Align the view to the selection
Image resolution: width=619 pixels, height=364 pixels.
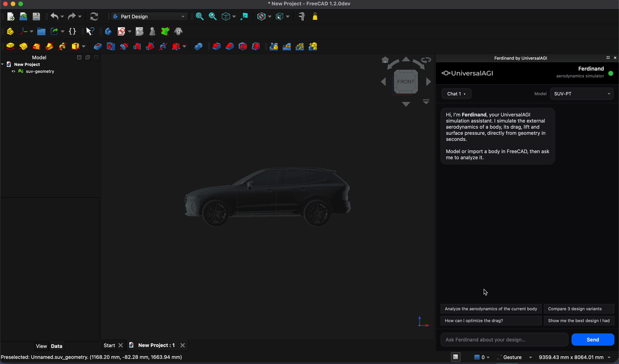[x=244, y=17]
